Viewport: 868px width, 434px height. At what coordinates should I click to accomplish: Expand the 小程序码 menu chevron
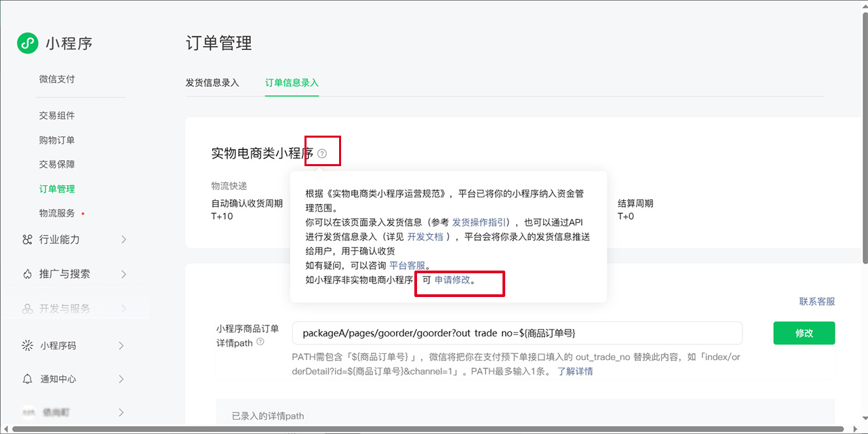[x=121, y=346]
